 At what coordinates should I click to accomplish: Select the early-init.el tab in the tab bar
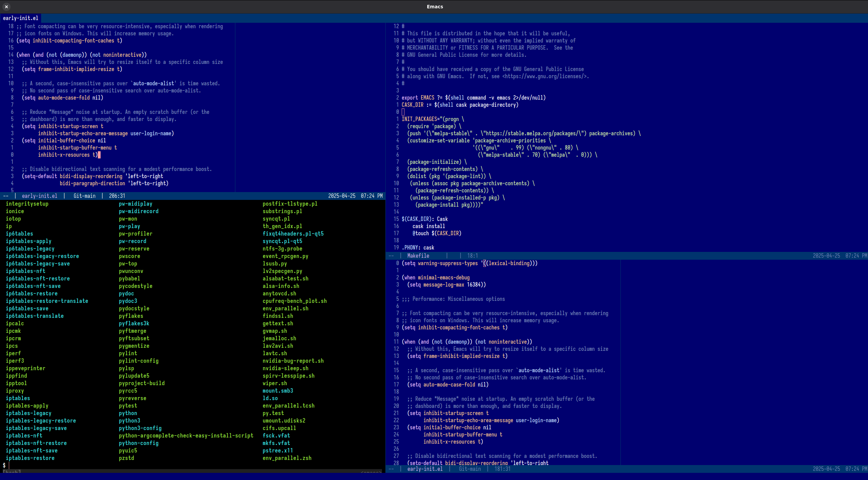[x=20, y=18]
